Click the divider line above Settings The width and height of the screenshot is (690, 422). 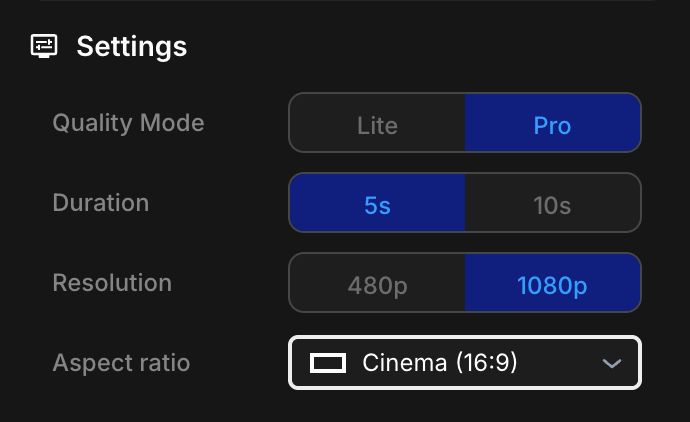(345, 1)
